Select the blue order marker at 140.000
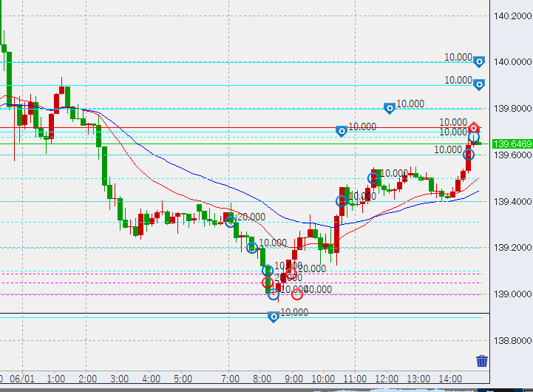The image size is (533, 392). 479,61
